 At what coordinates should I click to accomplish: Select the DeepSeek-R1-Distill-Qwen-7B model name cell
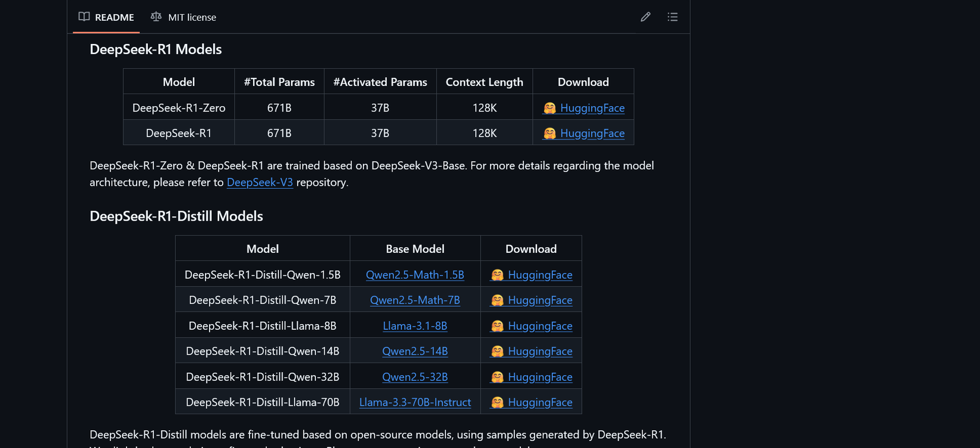(263, 300)
